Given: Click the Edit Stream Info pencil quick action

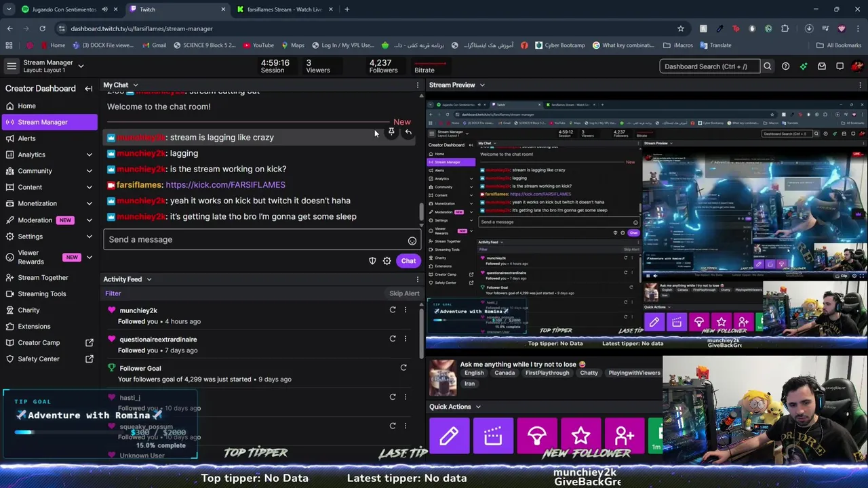Looking at the screenshot, I should (449, 435).
